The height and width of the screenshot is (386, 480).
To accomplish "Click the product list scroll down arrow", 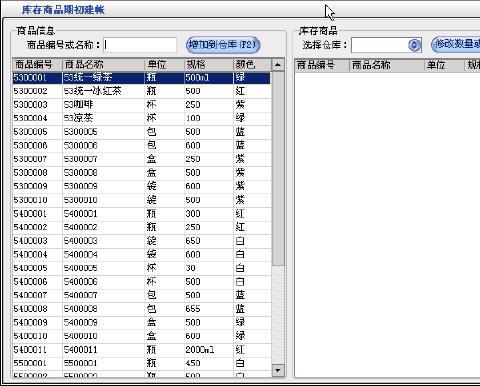I will [278, 370].
